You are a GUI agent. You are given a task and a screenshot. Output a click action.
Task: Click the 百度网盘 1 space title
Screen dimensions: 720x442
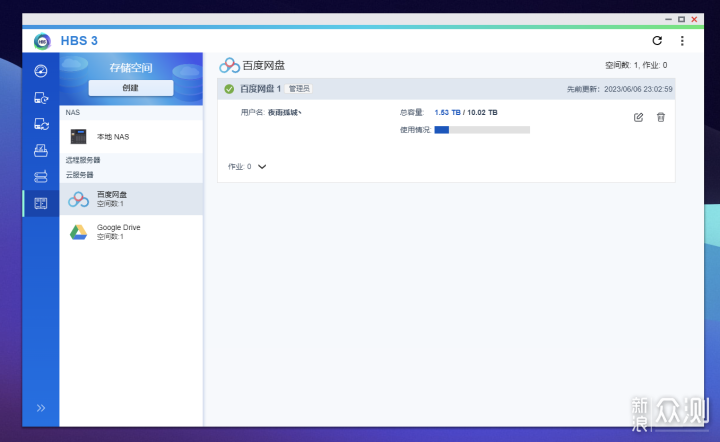point(260,89)
